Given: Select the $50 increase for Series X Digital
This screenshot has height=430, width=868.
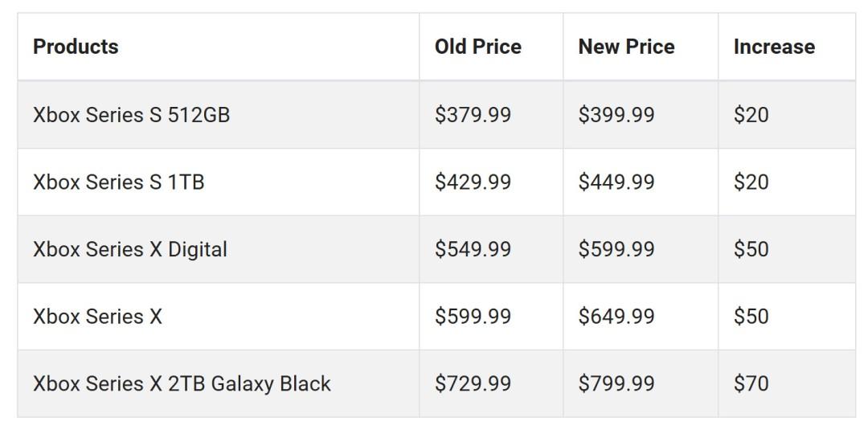Looking at the screenshot, I should pos(751,250).
